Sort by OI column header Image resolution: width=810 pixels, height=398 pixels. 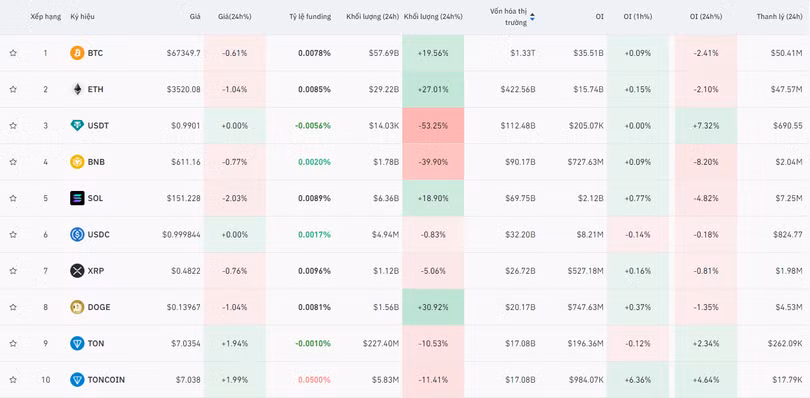(599, 17)
